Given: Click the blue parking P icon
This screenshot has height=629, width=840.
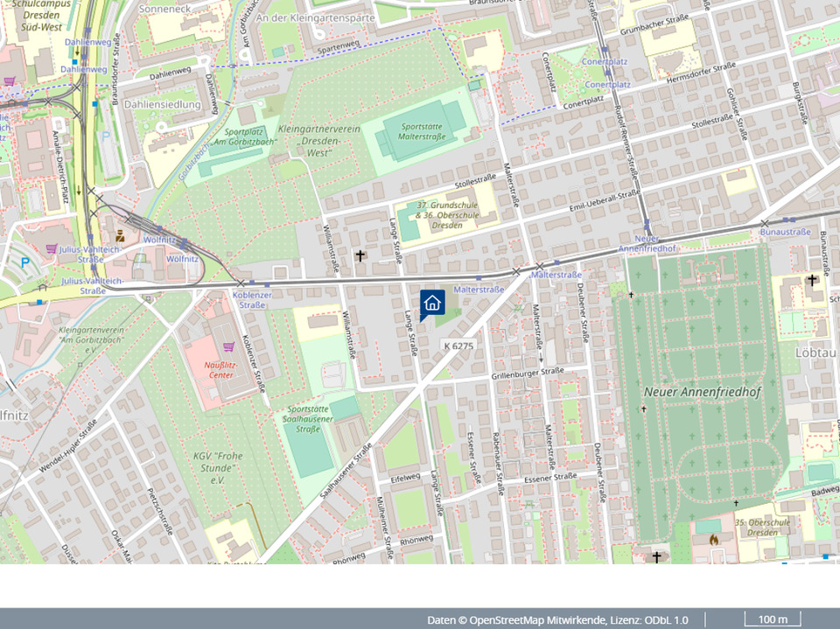Looking at the screenshot, I should pos(24,262).
